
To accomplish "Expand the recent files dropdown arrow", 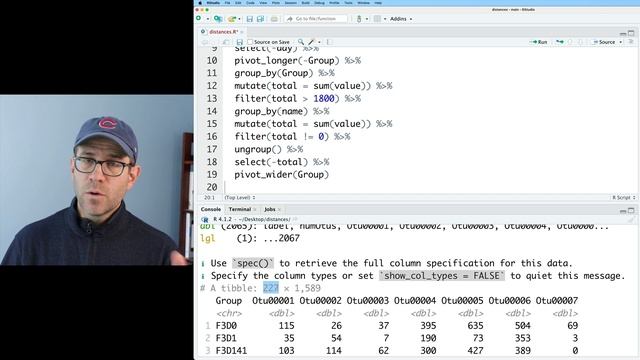I will pos(239,19).
